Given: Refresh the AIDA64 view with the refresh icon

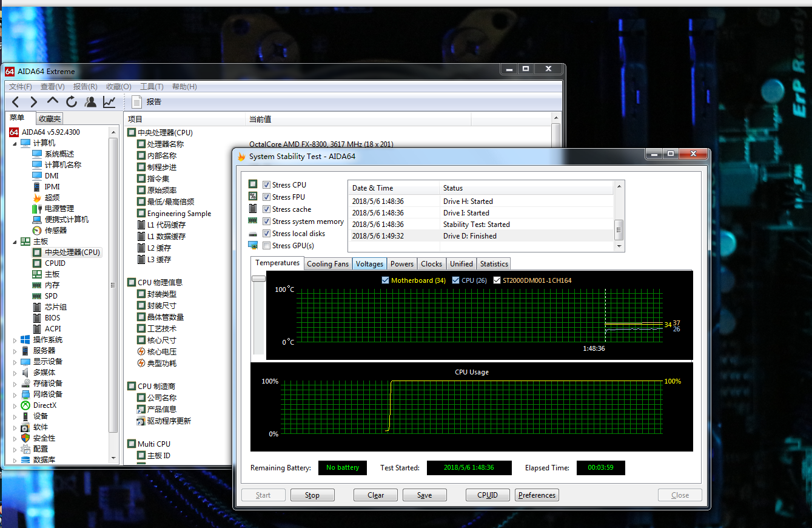Looking at the screenshot, I should click(72, 102).
